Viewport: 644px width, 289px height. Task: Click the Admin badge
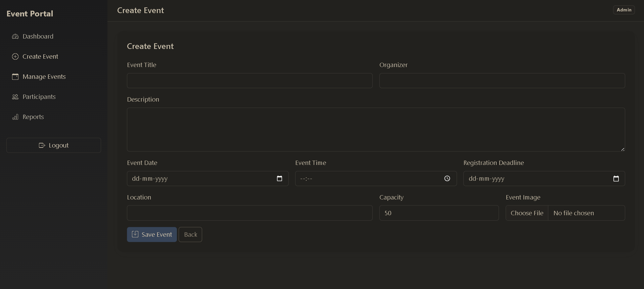[624, 10]
